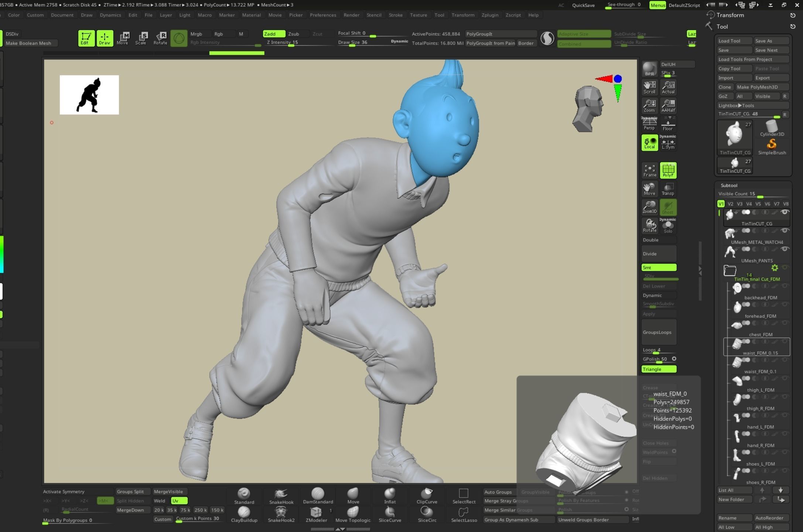This screenshot has height=532, width=803.
Task: Select the waist_FDM_0.15 subtool row
Action: tap(756, 347)
